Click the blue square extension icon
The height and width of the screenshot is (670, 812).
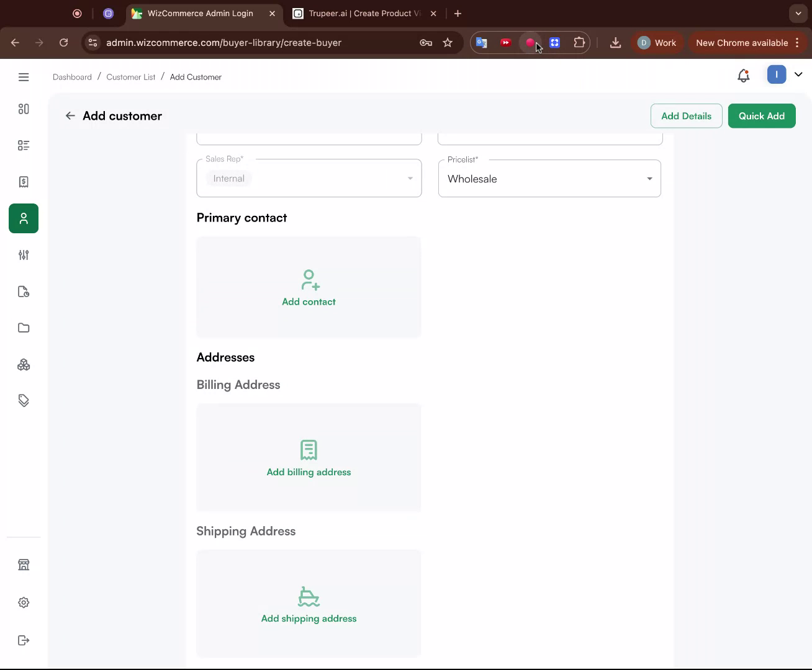(x=554, y=43)
